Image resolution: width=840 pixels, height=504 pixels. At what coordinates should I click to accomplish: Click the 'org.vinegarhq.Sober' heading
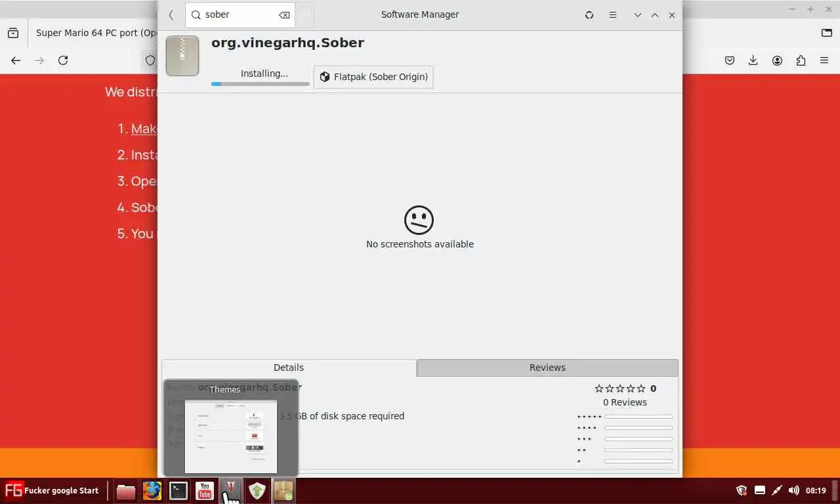pos(287,43)
